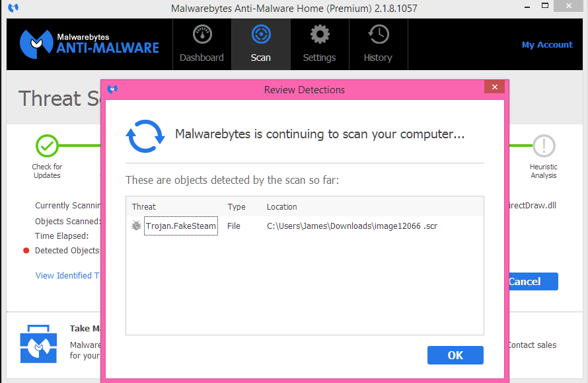
Task: Open the History clock icon
Action: pyautogui.click(x=378, y=34)
